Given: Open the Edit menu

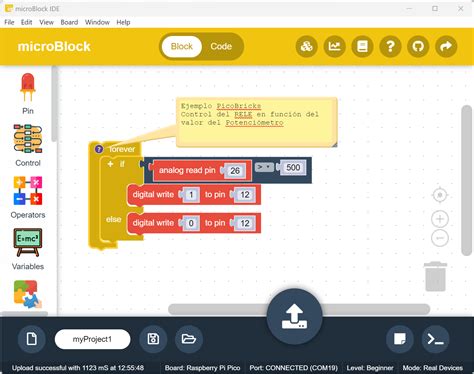Looking at the screenshot, I should [x=27, y=22].
